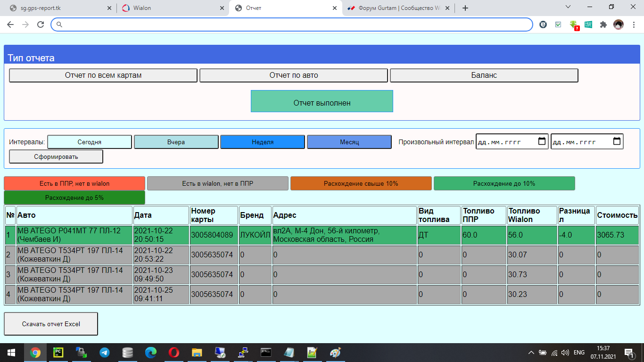Reload the page with the refresh icon

tap(41, 25)
